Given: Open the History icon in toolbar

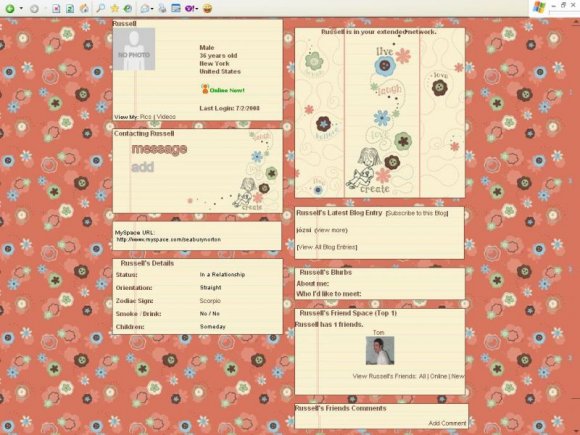Looking at the screenshot, I should tap(128, 8).
